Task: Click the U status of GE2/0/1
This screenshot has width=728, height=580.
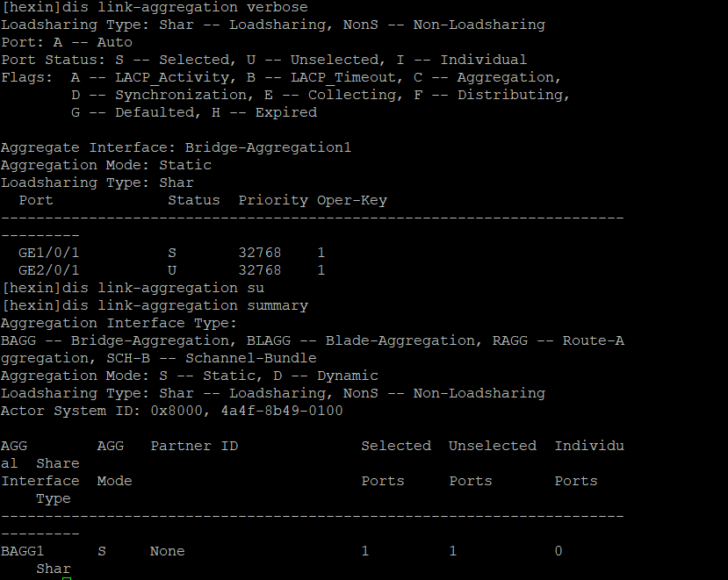Action: pyautogui.click(x=172, y=270)
